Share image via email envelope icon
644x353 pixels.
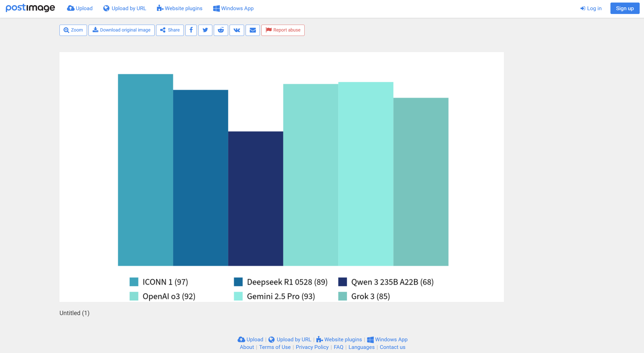pos(253,30)
